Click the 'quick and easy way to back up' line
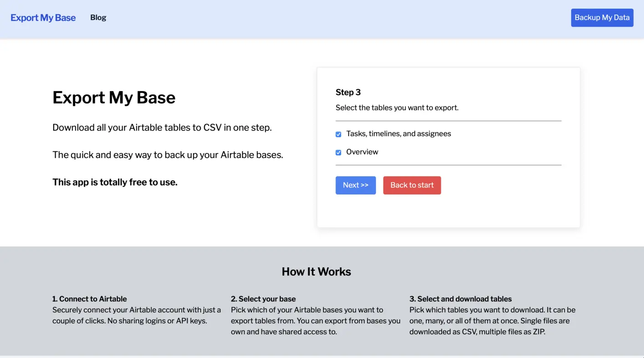Image resolution: width=644 pixels, height=358 pixels. (168, 155)
